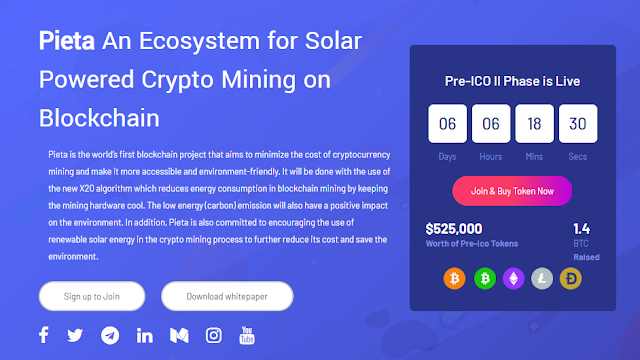This screenshot has height=360, width=640.
Task: Open the Telegram paper-plane icon
Action: (x=110, y=336)
